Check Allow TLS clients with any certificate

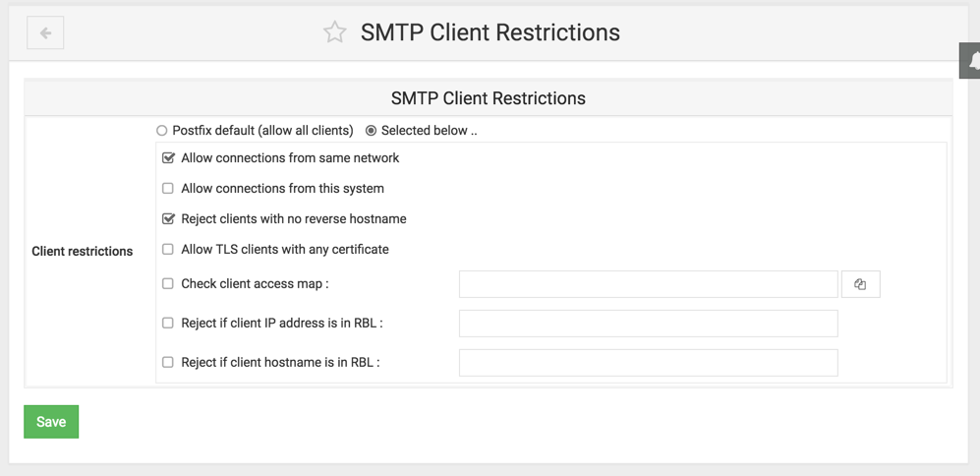pyautogui.click(x=167, y=250)
